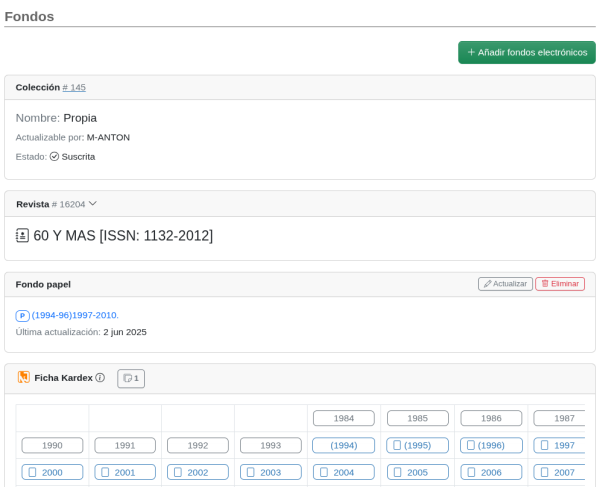The width and height of the screenshot is (600, 487).
Task: Toggle the 1995 year checkbox
Action: 397,445
